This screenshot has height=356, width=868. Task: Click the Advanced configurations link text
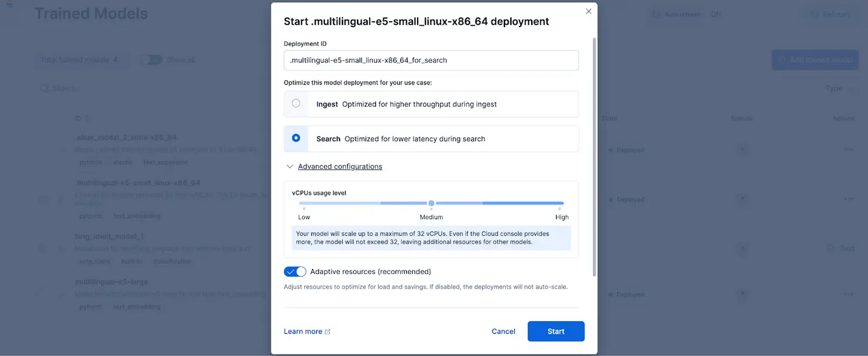[x=340, y=167]
